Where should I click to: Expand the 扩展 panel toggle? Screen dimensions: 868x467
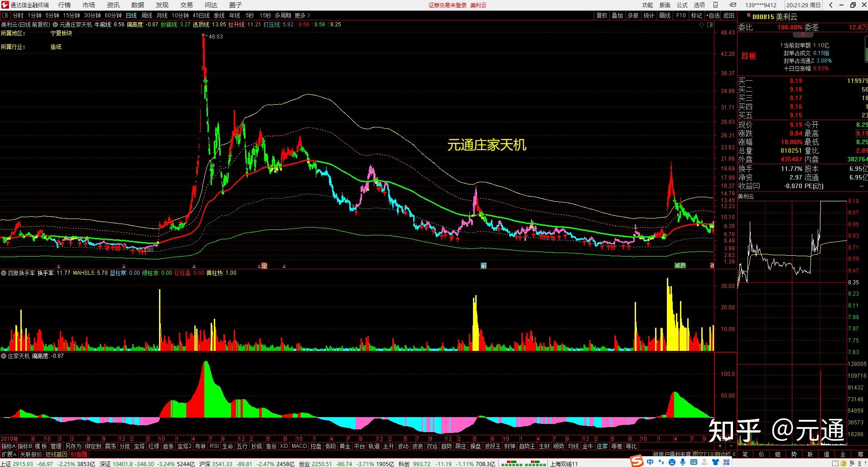(9, 454)
